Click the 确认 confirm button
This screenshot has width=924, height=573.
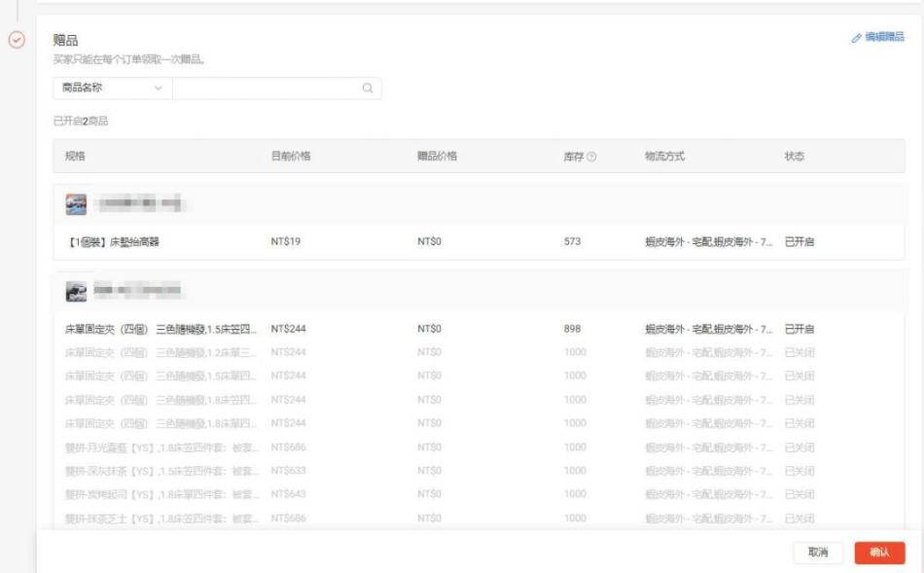coord(879,553)
